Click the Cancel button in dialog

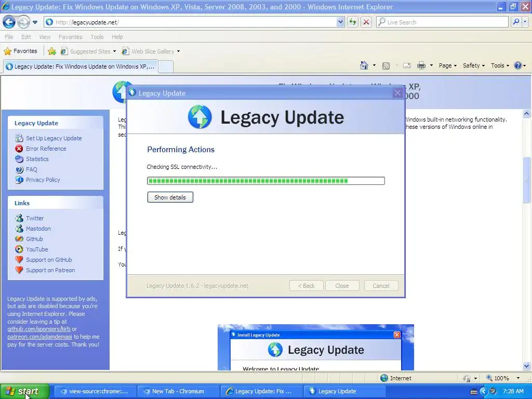(381, 286)
